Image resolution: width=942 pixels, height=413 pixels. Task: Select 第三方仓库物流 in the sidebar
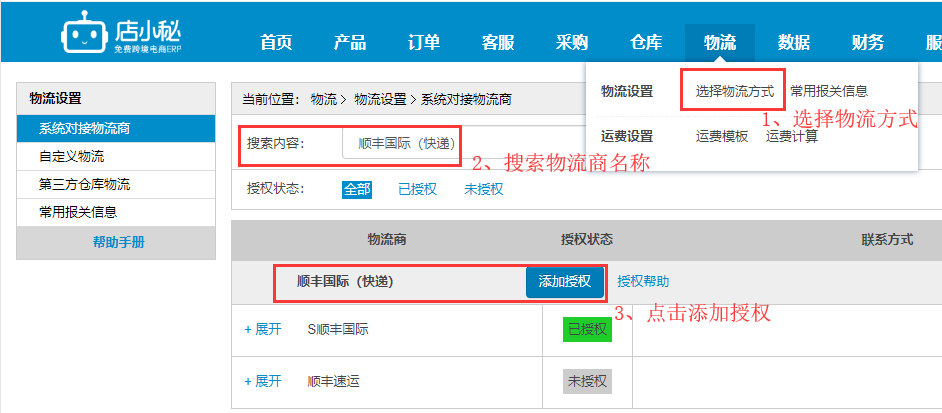tap(116, 185)
